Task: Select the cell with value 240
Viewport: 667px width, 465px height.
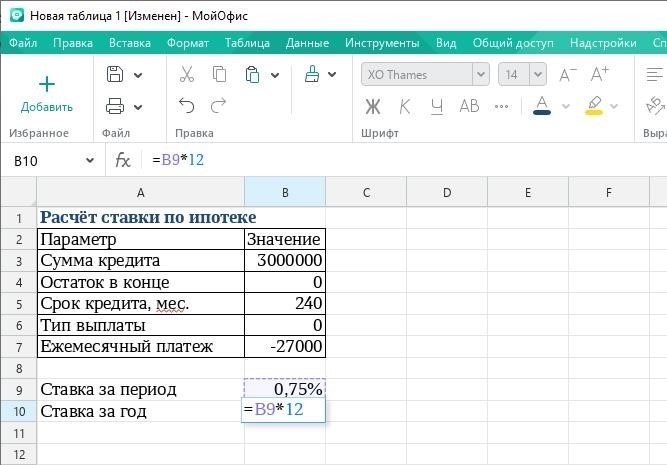Action: click(x=285, y=304)
